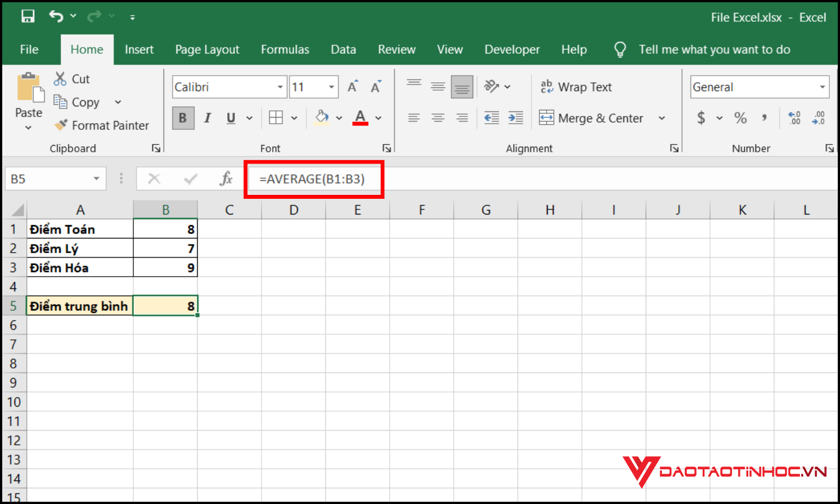Toggle Italic formatting button

[207, 118]
